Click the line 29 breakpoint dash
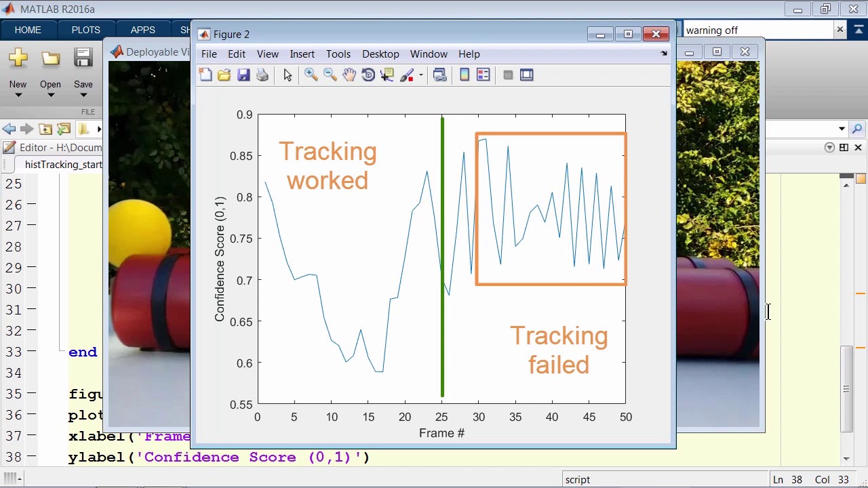The width and height of the screenshot is (868, 488). [x=32, y=268]
